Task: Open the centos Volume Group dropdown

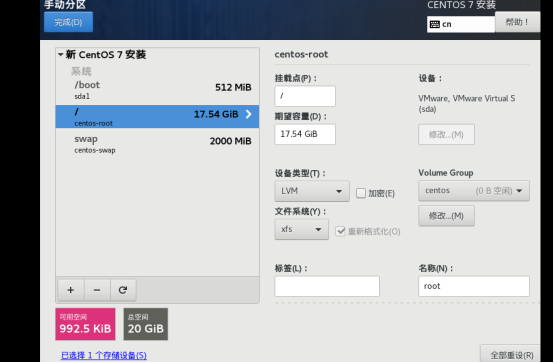Action: (474, 191)
